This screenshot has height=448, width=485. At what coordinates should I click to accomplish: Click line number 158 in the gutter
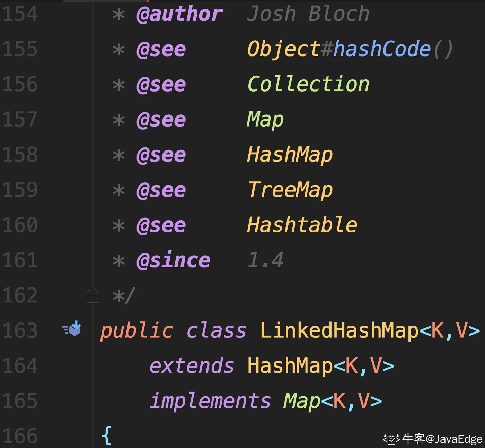[20, 155]
